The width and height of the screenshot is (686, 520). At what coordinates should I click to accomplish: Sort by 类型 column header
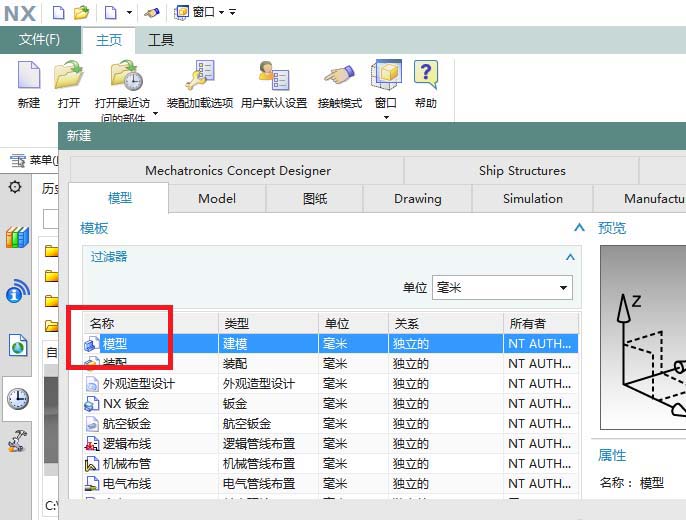pos(268,324)
